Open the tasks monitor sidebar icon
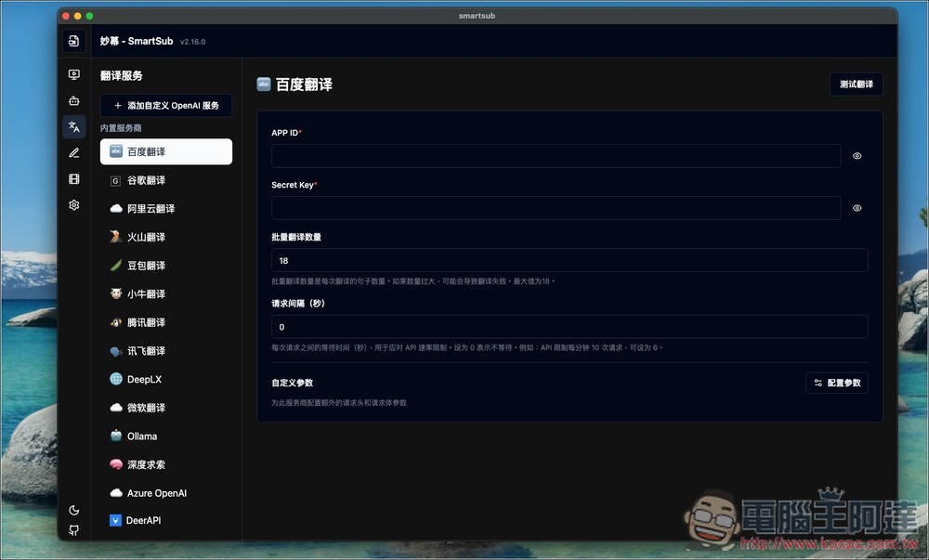This screenshot has height=560, width=929. [74, 74]
